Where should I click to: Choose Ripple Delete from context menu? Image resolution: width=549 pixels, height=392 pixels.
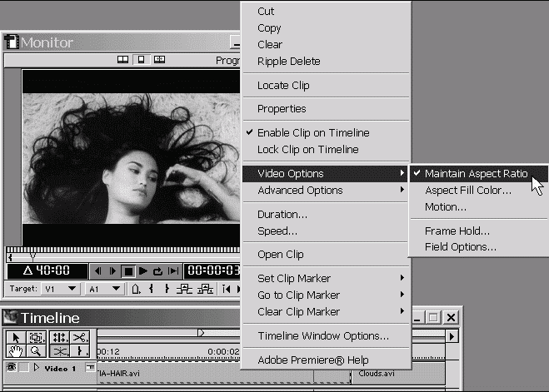[288, 62]
